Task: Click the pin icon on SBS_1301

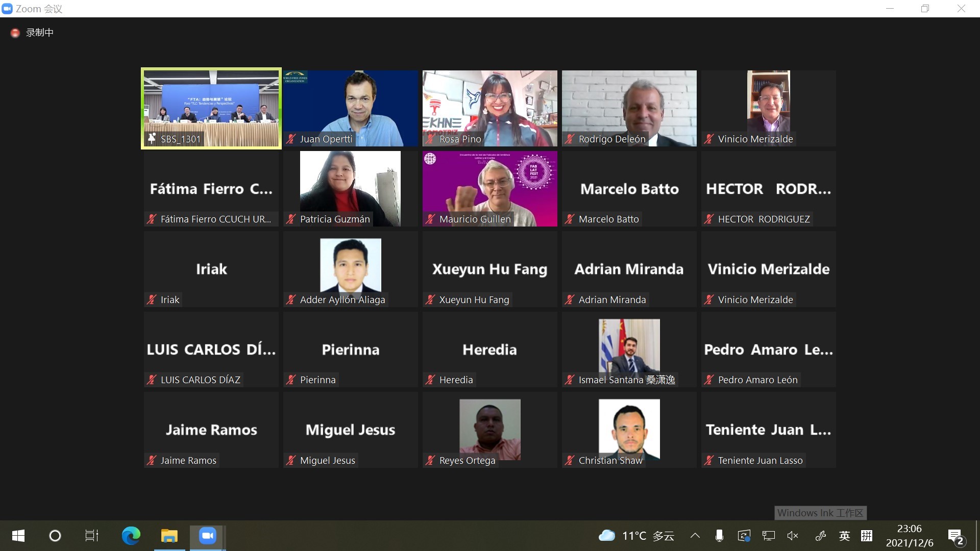Action: coord(152,138)
